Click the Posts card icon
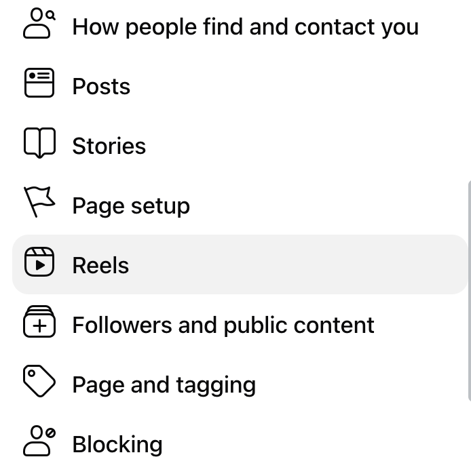 [x=39, y=84]
